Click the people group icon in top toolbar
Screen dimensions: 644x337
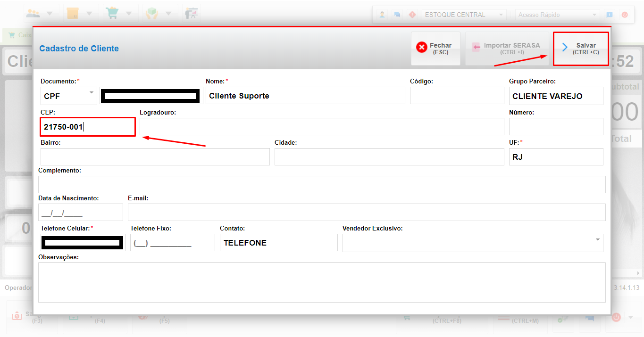tap(33, 13)
